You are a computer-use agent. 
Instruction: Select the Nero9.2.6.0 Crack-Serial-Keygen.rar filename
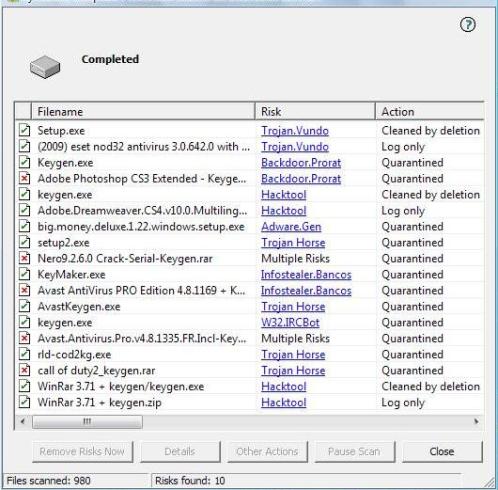point(125,259)
